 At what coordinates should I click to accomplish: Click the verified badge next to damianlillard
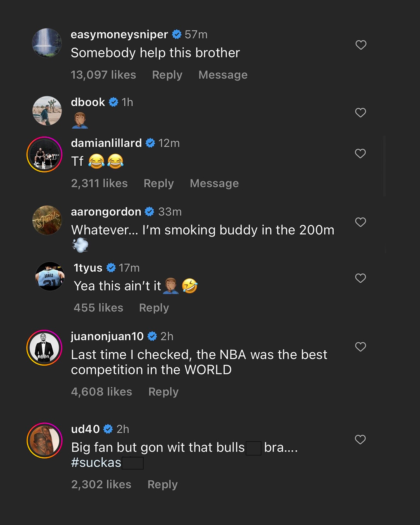coord(149,143)
